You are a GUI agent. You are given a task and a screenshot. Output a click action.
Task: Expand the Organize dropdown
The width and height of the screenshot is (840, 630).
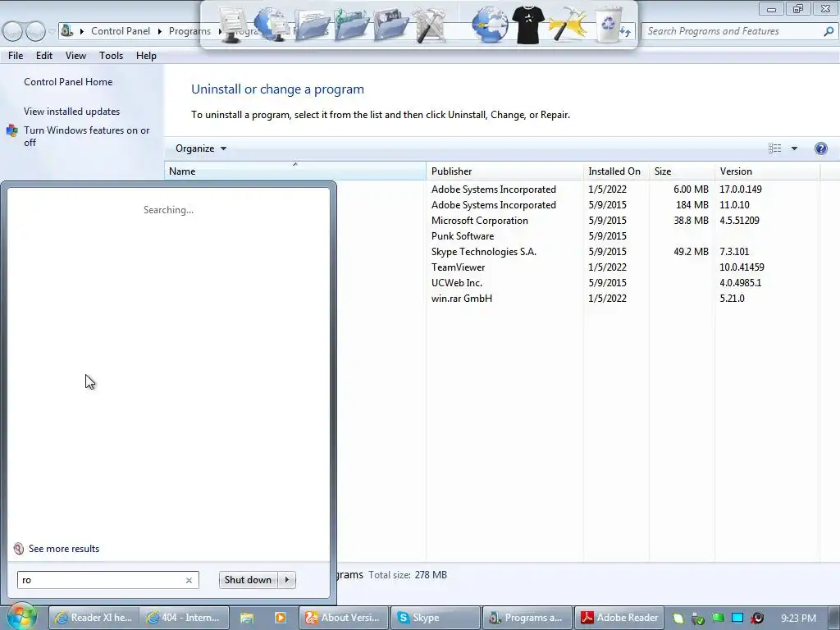click(201, 148)
